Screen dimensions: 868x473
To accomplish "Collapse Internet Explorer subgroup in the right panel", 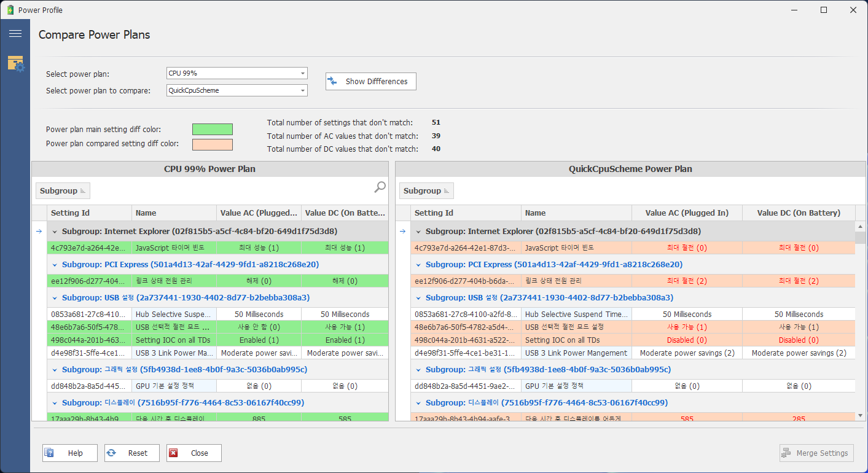I will (x=418, y=232).
